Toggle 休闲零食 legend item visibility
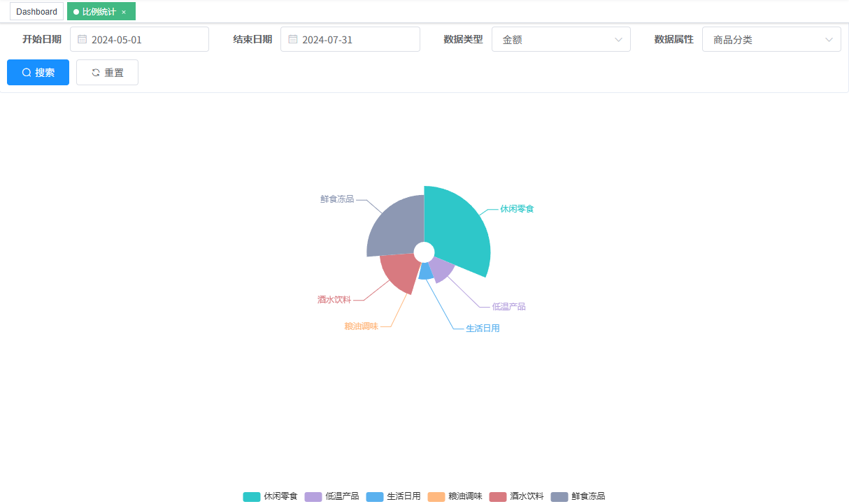Viewport: 849px width, 504px height. pos(270,496)
